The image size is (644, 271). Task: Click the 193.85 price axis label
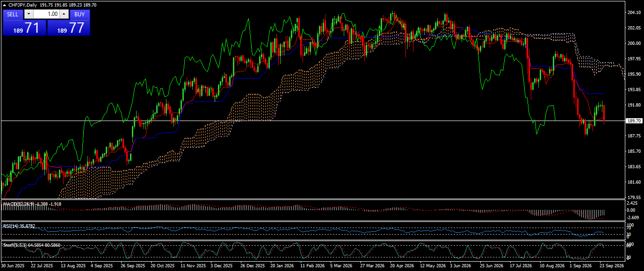[x=633, y=90]
